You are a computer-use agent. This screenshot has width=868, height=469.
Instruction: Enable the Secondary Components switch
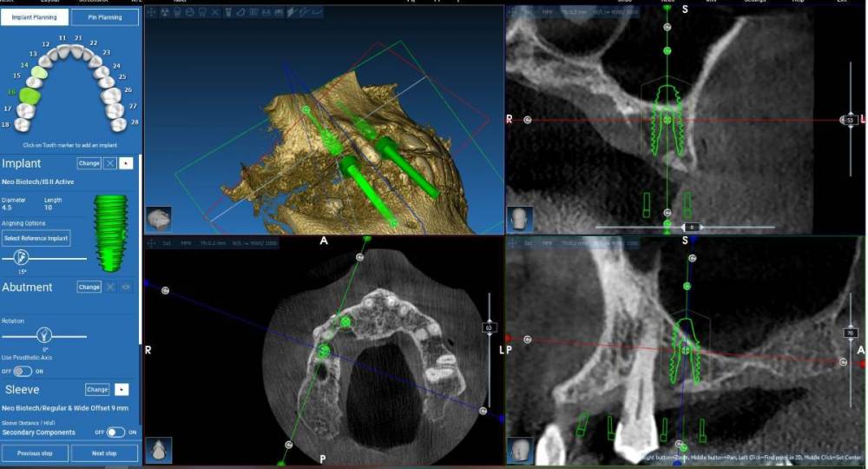[115, 432]
